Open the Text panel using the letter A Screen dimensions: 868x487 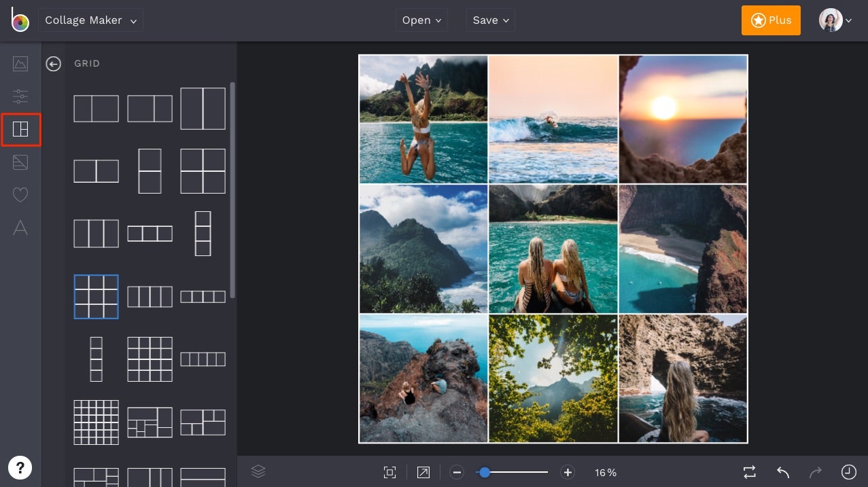pos(20,228)
